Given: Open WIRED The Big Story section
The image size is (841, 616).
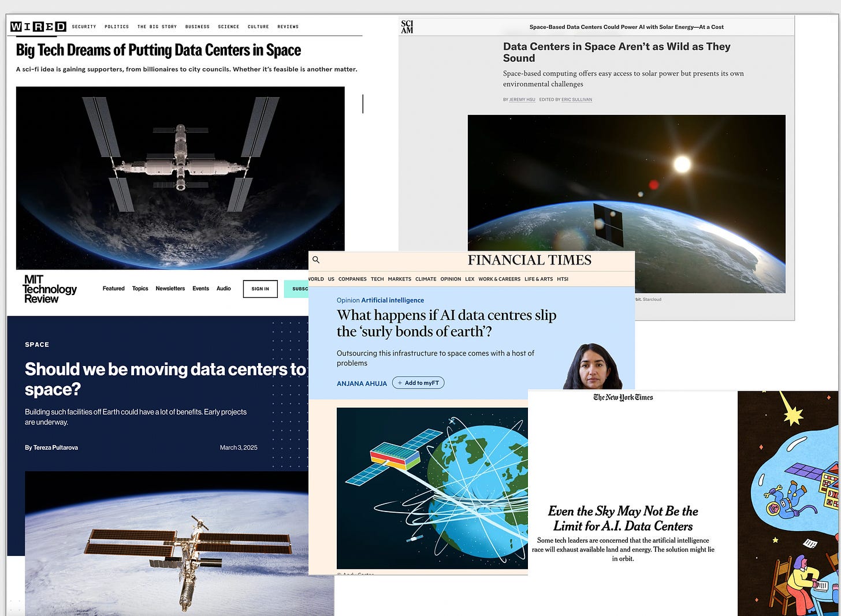Looking at the screenshot, I should click(157, 27).
